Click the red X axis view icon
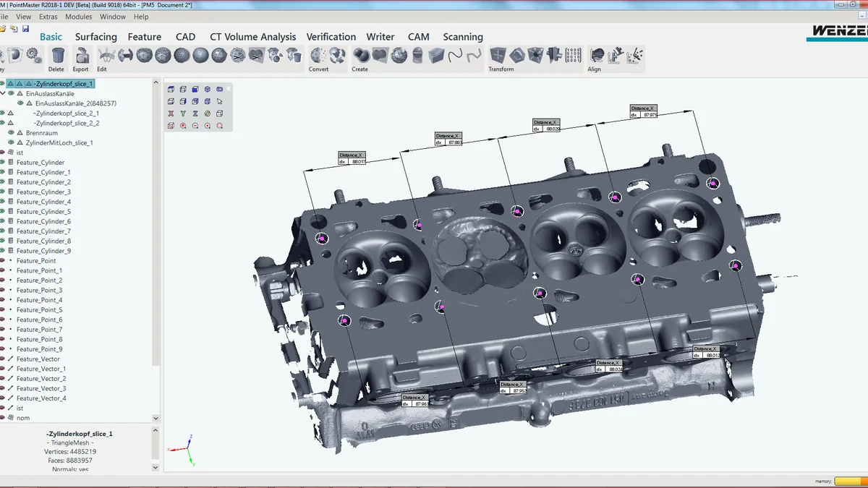This screenshot has height=488, width=868. 171,114
